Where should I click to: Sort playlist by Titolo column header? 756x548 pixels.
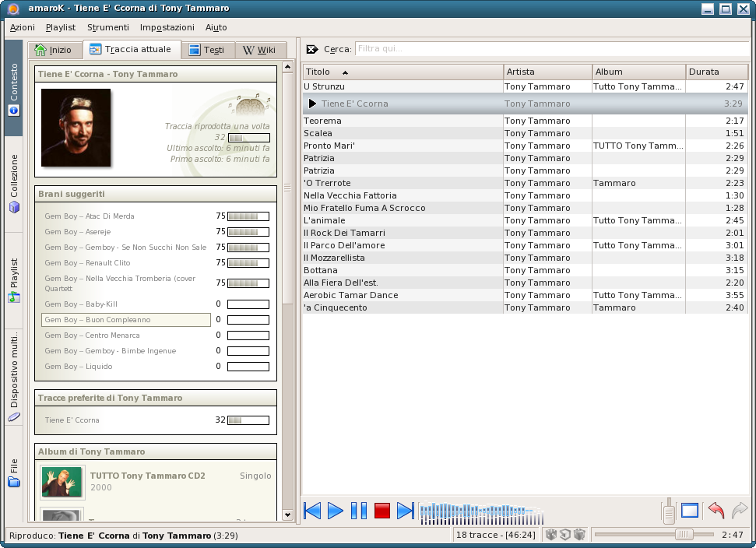click(403, 72)
